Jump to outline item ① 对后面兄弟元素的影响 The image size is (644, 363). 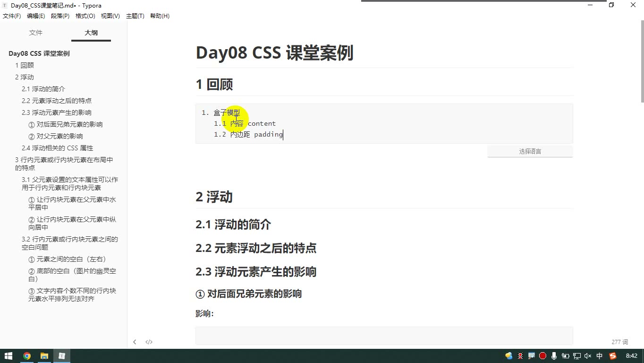coord(66,124)
